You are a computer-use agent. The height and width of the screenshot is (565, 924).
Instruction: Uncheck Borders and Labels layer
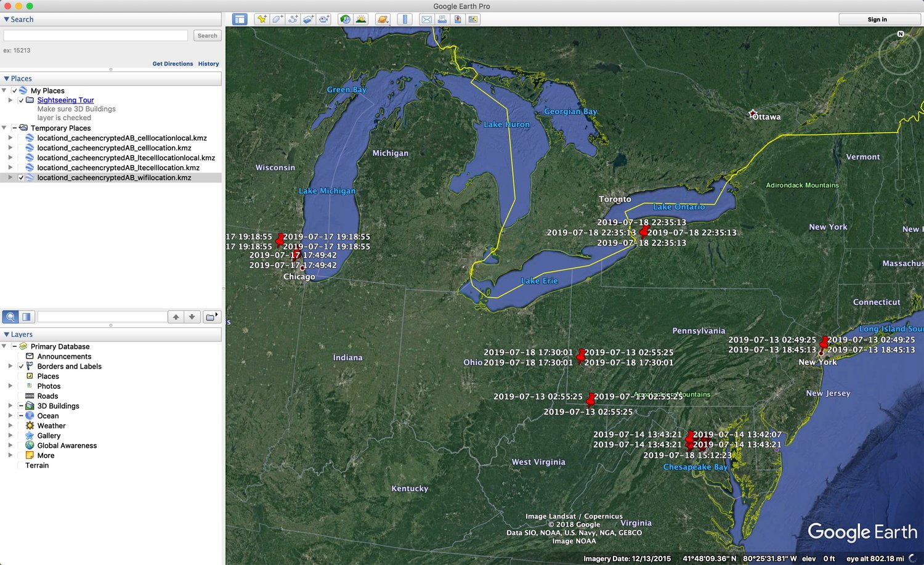tap(21, 366)
